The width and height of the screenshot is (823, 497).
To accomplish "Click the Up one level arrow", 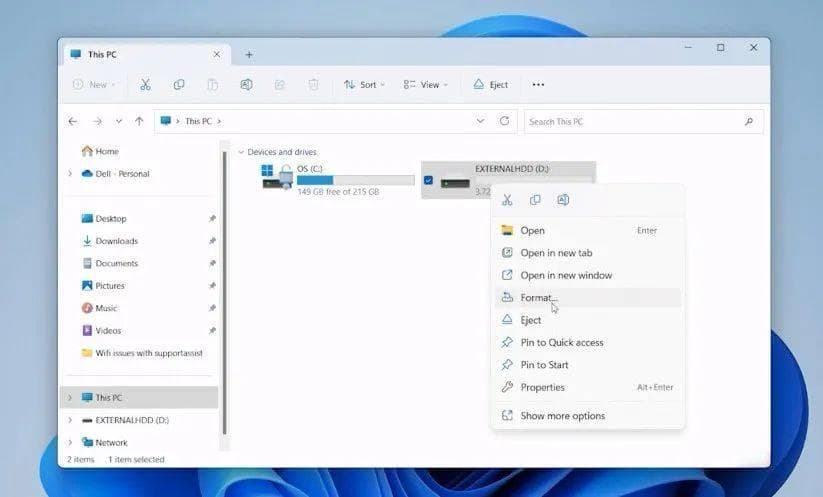I will click(x=139, y=121).
